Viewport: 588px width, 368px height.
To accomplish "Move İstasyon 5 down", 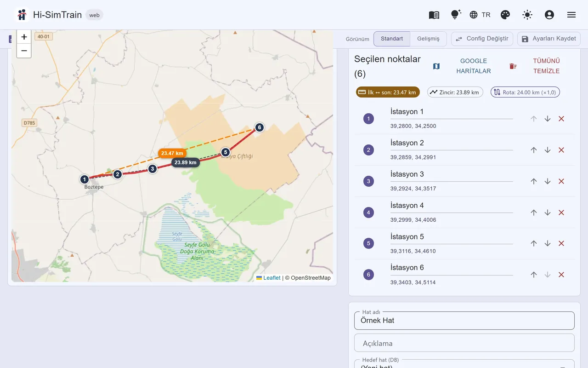I will pyautogui.click(x=548, y=243).
